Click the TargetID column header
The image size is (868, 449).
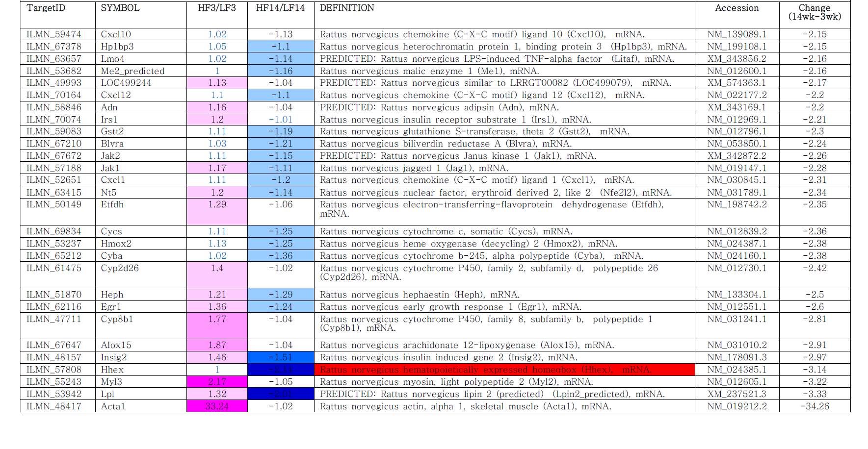point(58,15)
